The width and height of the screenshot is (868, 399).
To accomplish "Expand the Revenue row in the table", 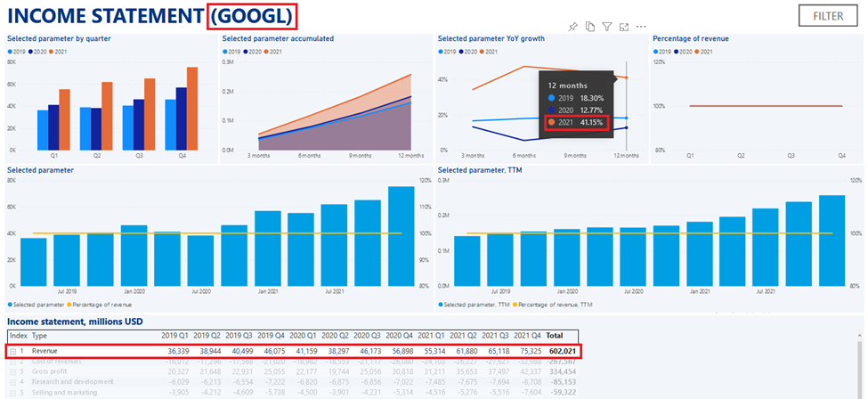I will tap(13, 352).
